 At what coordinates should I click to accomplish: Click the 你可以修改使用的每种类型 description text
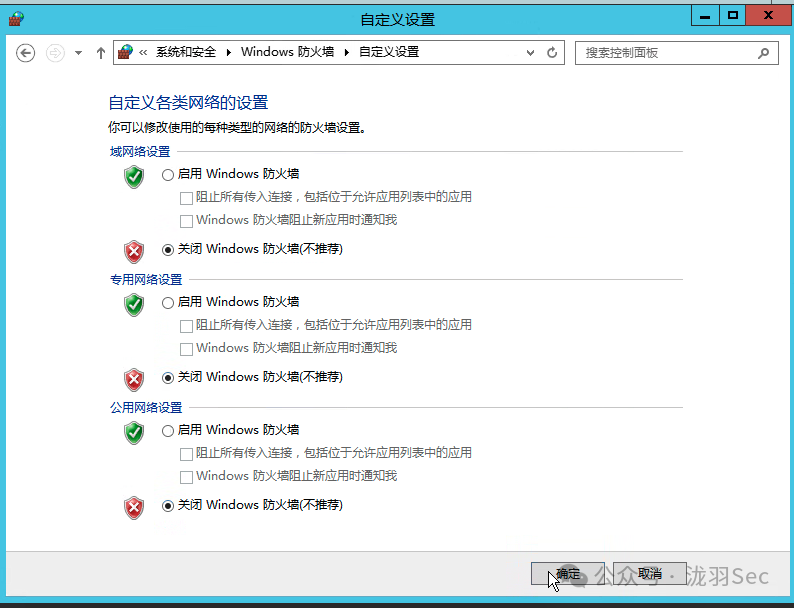click(x=237, y=128)
